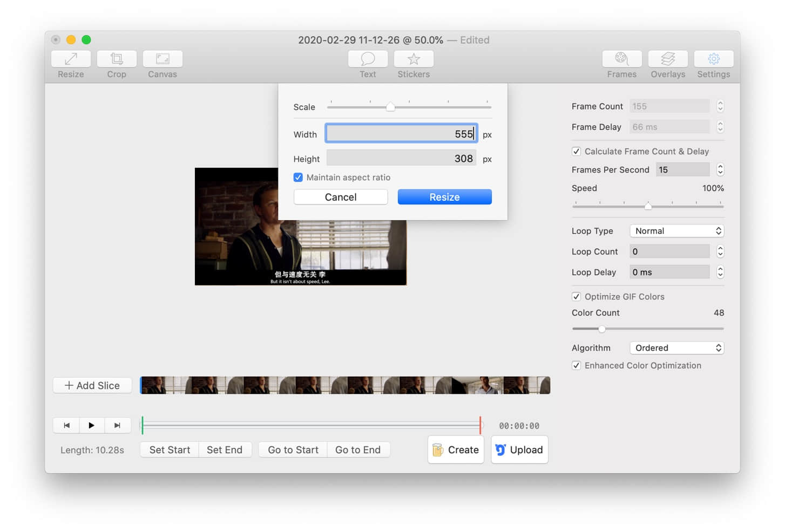Show the Overlays panel
The width and height of the screenshot is (785, 532).
tap(668, 59)
